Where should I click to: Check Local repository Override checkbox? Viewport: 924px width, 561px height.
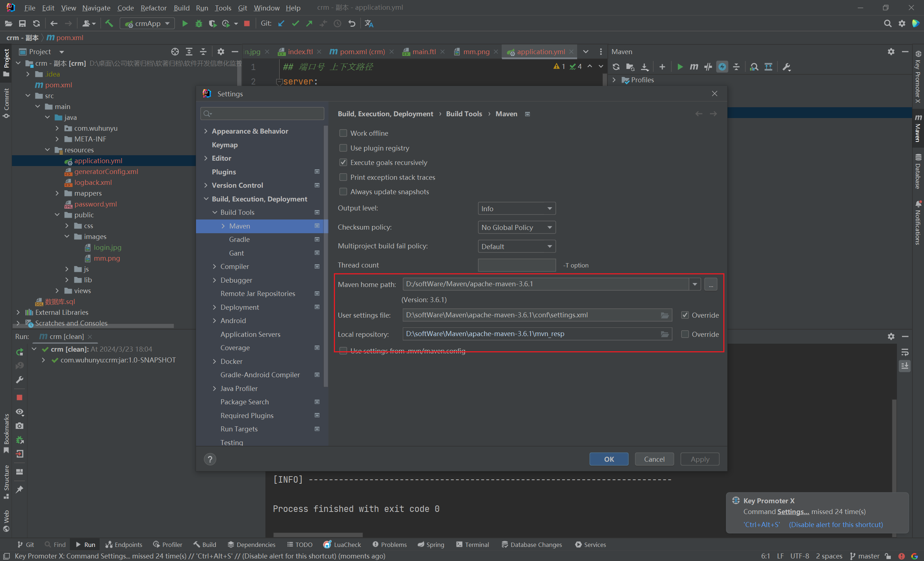(x=685, y=334)
